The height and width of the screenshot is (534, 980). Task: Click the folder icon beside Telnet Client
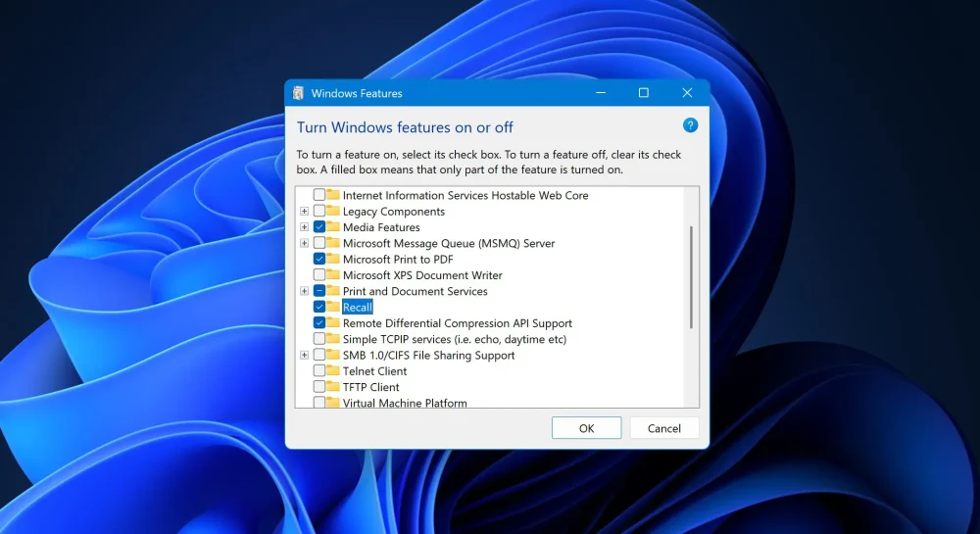click(333, 371)
